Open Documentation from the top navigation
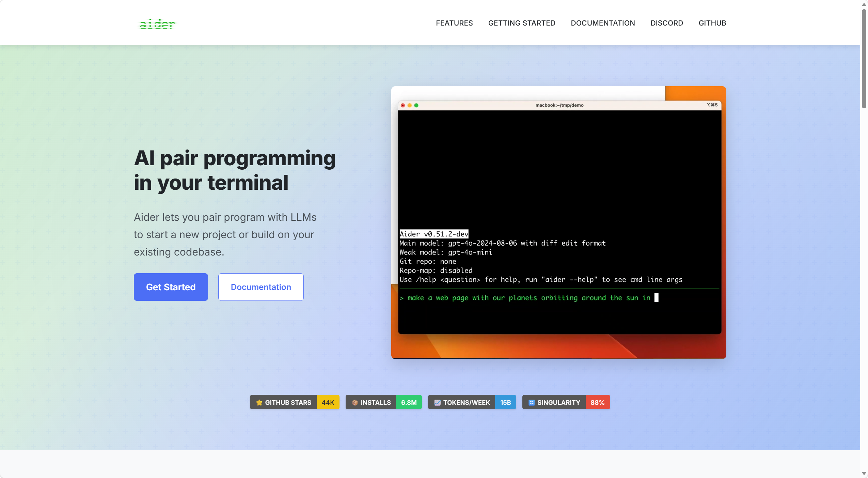This screenshot has width=868, height=478. tap(603, 23)
